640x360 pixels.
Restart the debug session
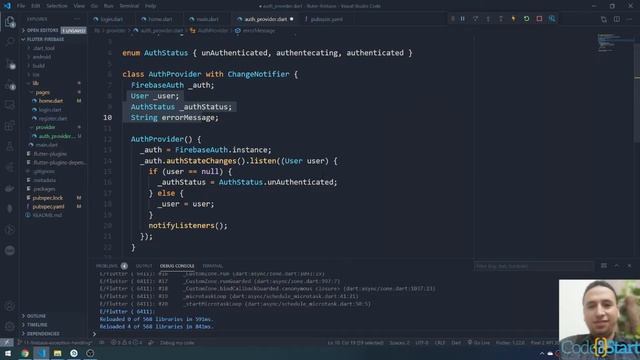click(527, 19)
